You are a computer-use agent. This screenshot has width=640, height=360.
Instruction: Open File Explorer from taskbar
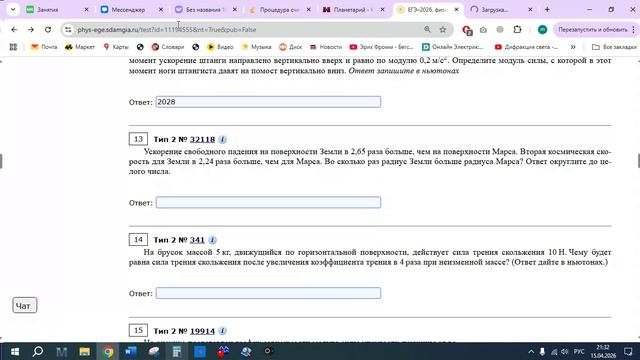pyautogui.click(x=84, y=351)
